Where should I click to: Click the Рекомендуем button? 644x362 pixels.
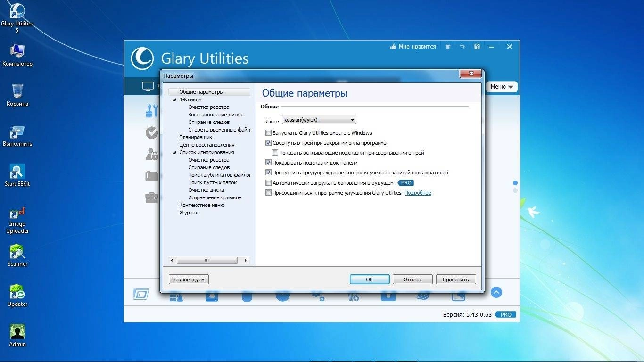189,280
